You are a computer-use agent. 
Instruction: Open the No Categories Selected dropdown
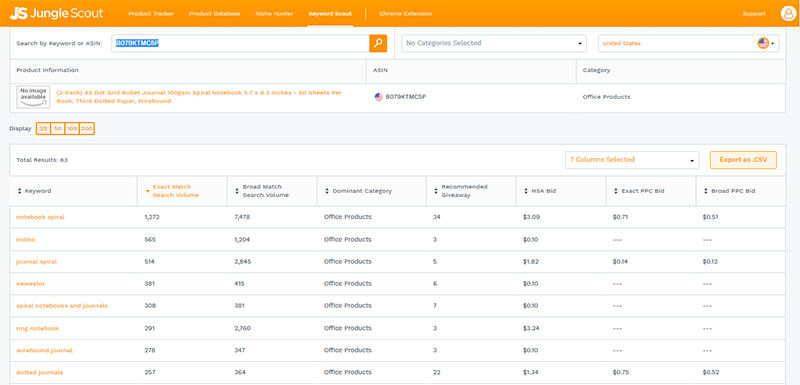[x=494, y=43]
